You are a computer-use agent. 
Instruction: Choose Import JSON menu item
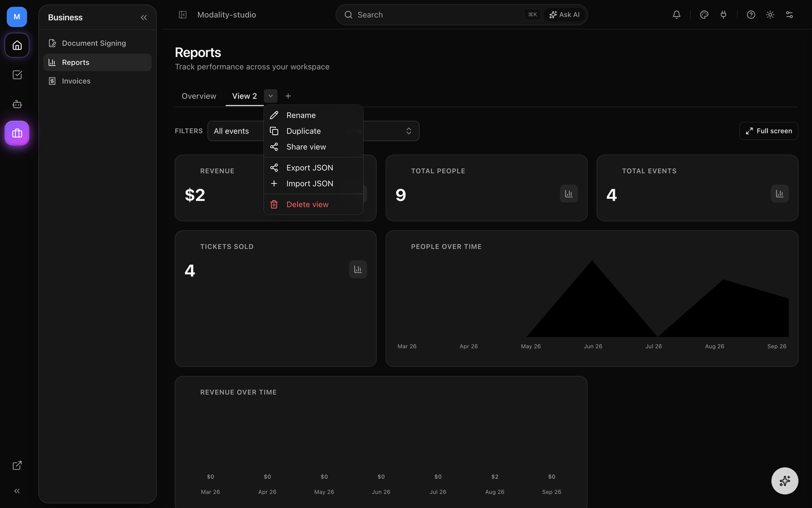tap(313, 183)
